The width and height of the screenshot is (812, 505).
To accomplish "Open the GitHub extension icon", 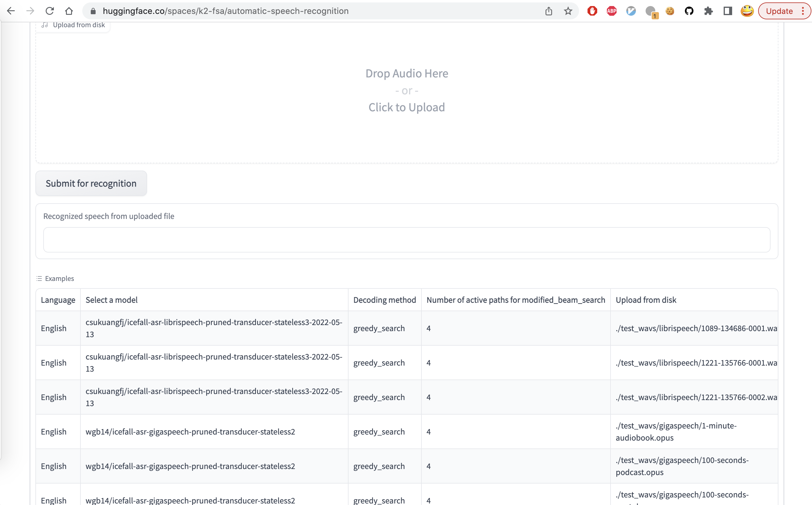I will (x=689, y=11).
